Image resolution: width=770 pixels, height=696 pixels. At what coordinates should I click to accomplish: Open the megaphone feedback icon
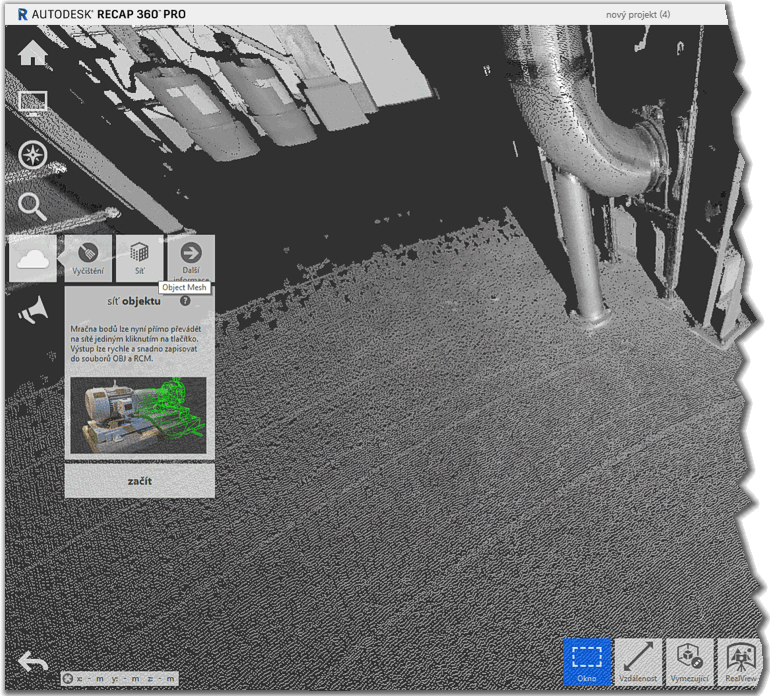33,311
